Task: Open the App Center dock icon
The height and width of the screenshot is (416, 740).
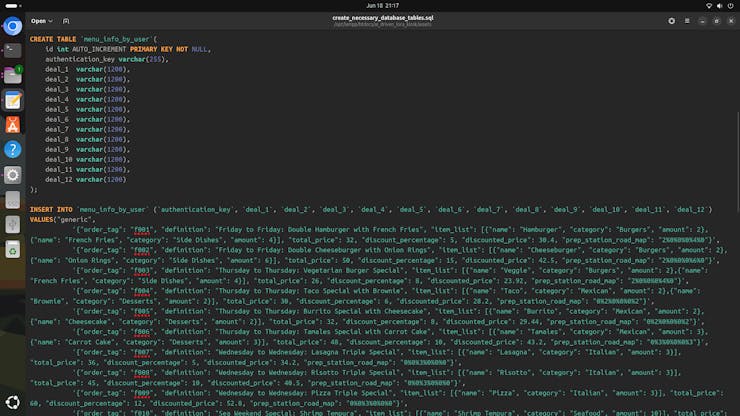Action: 13,125
